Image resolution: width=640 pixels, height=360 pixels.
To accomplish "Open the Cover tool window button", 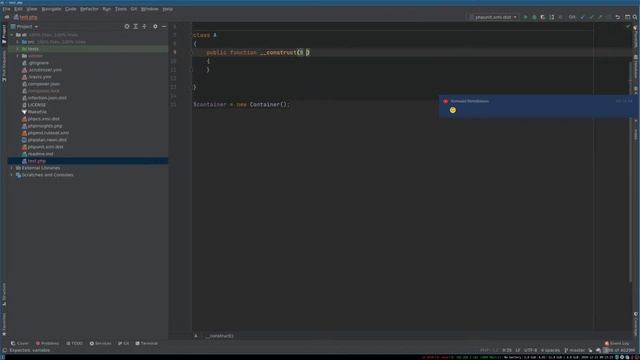I will pos(20,343).
